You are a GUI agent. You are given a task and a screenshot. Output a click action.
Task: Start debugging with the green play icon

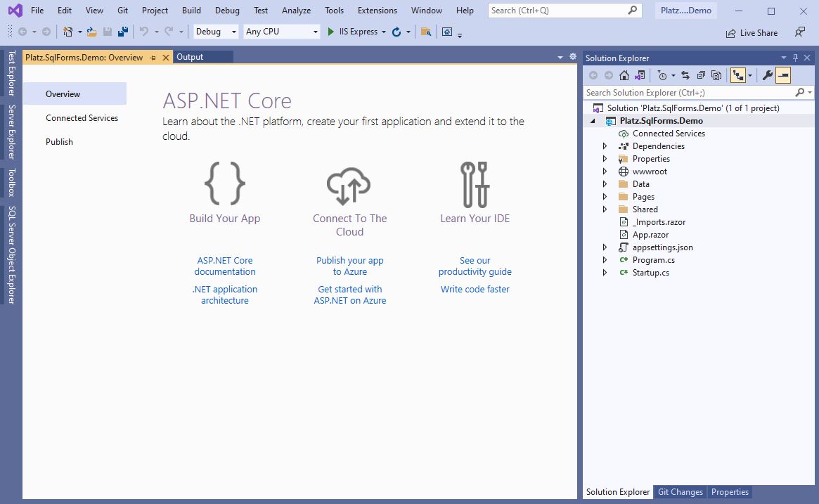click(x=330, y=32)
